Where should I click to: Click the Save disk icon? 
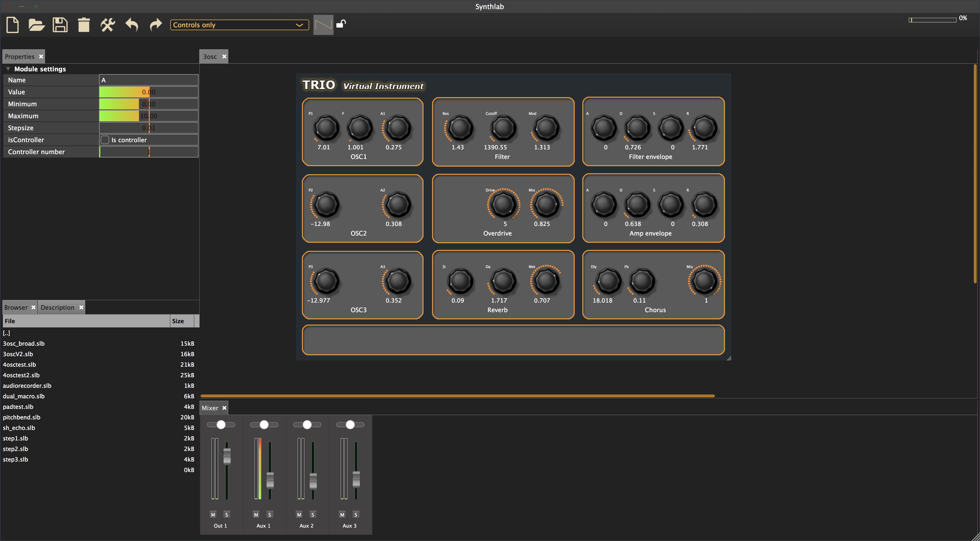60,25
